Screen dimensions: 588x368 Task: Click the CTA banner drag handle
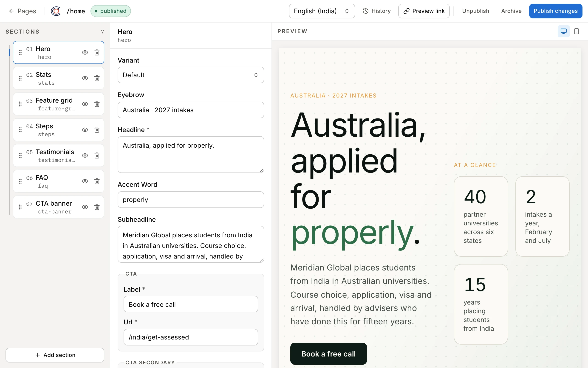20,207
